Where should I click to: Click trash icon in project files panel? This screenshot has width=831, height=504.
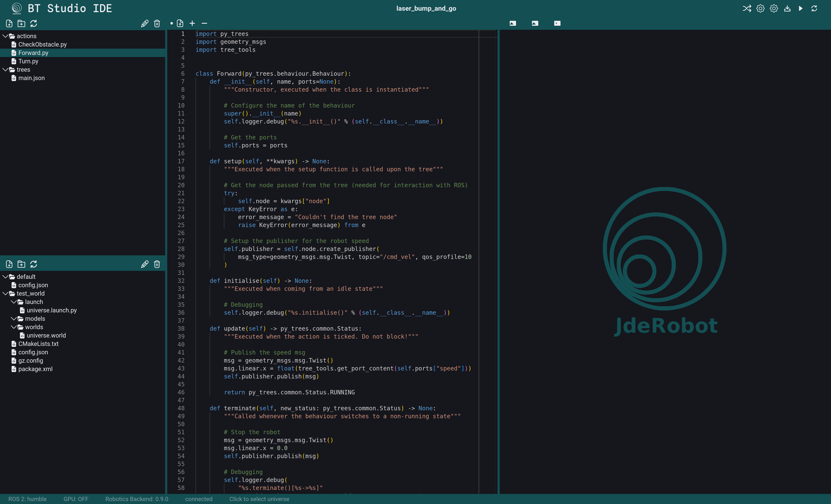(x=157, y=23)
